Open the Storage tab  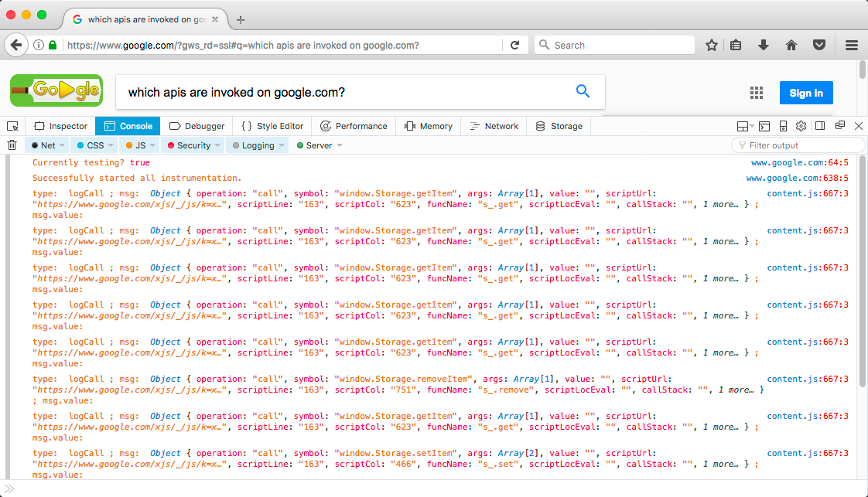click(x=559, y=126)
